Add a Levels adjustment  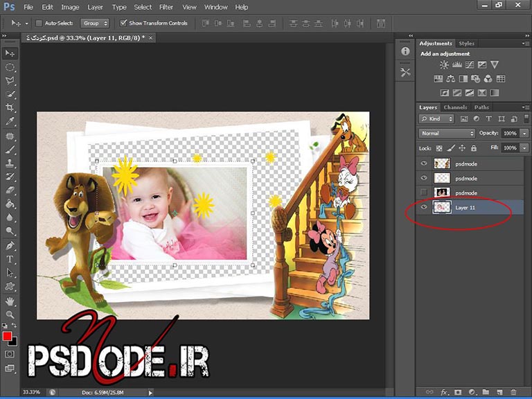click(456, 64)
